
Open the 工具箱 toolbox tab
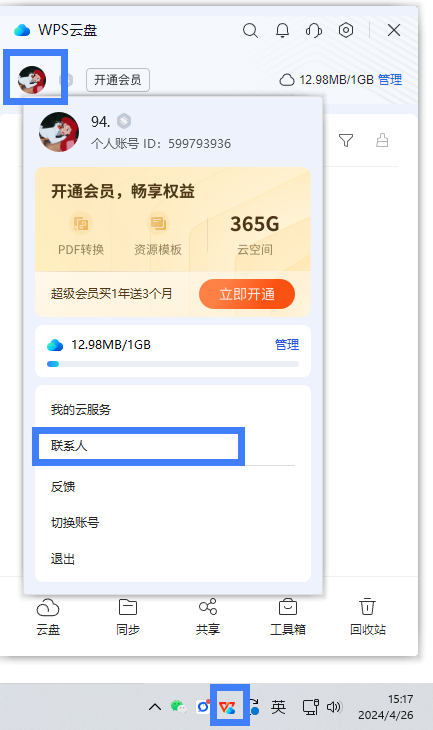point(288,617)
